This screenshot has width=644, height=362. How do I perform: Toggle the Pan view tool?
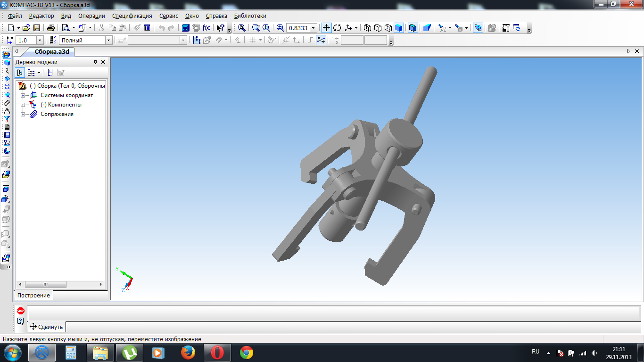[x=326, y=28]
